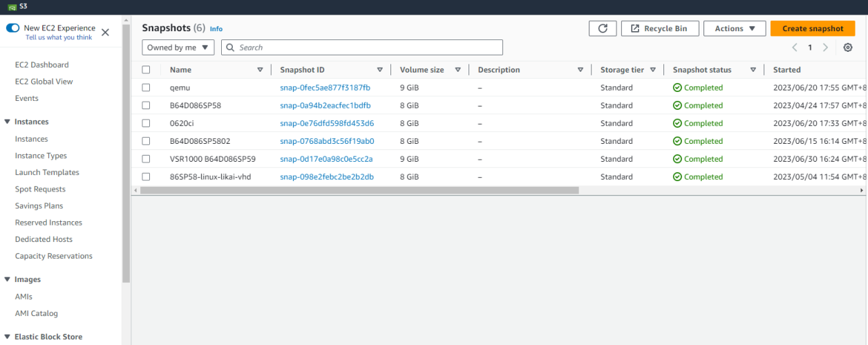Go to Instances list page
868x345 pixels.
pos(32,139)
